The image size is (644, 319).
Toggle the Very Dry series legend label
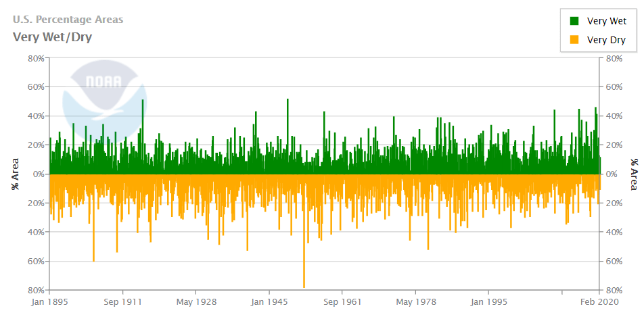pyautogui.click(x=606, y=40)
